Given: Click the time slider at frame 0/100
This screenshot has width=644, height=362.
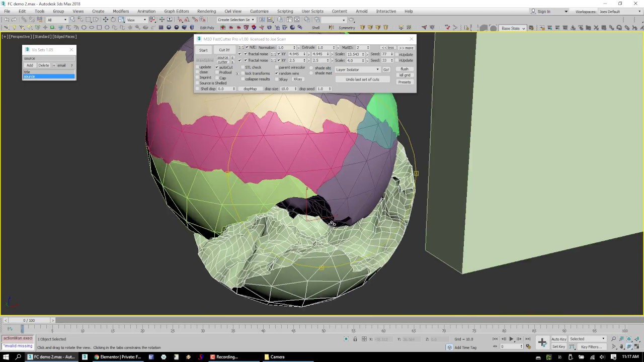Looking at the screenshot, I should 29,320.
